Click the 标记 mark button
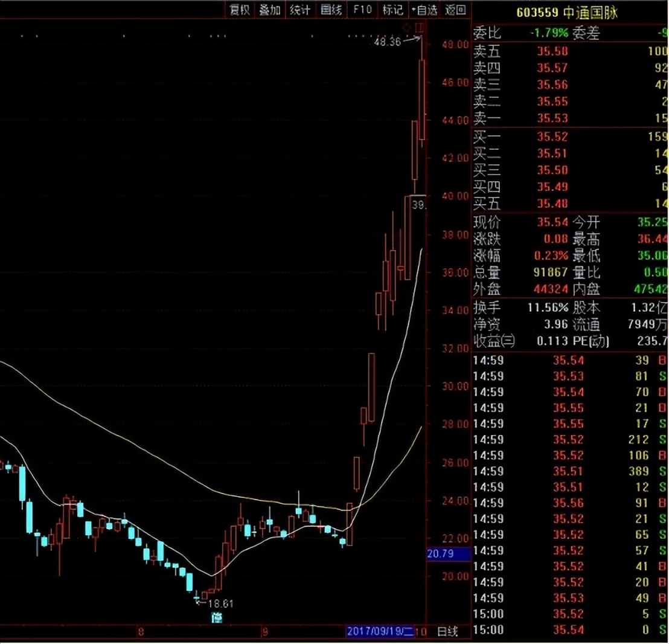669x644 pixels. pos(393,10)
